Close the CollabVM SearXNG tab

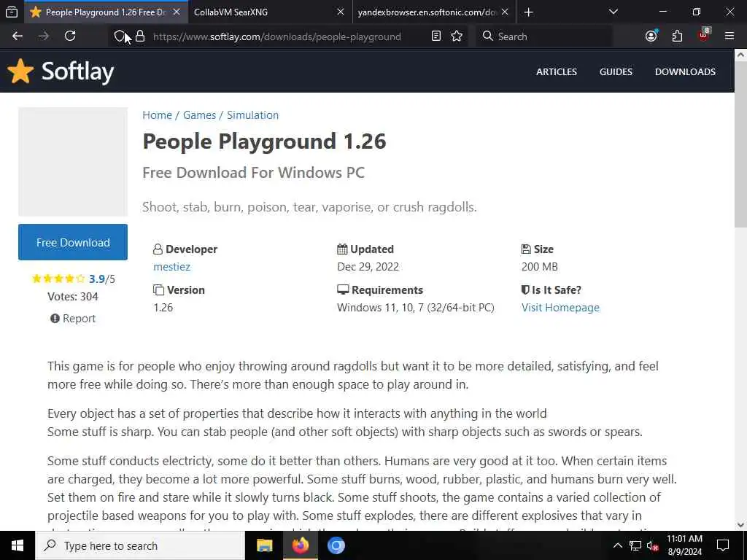tap(341, 12)
